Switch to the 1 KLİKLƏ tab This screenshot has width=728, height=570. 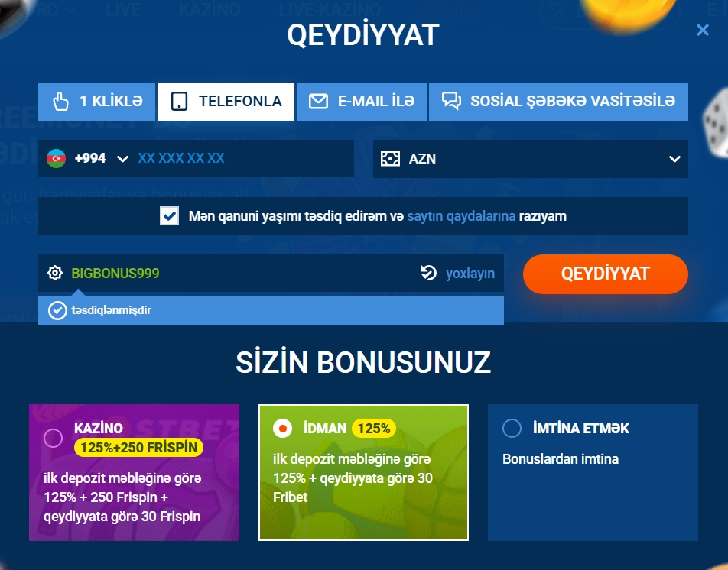(x=96, y=102)
